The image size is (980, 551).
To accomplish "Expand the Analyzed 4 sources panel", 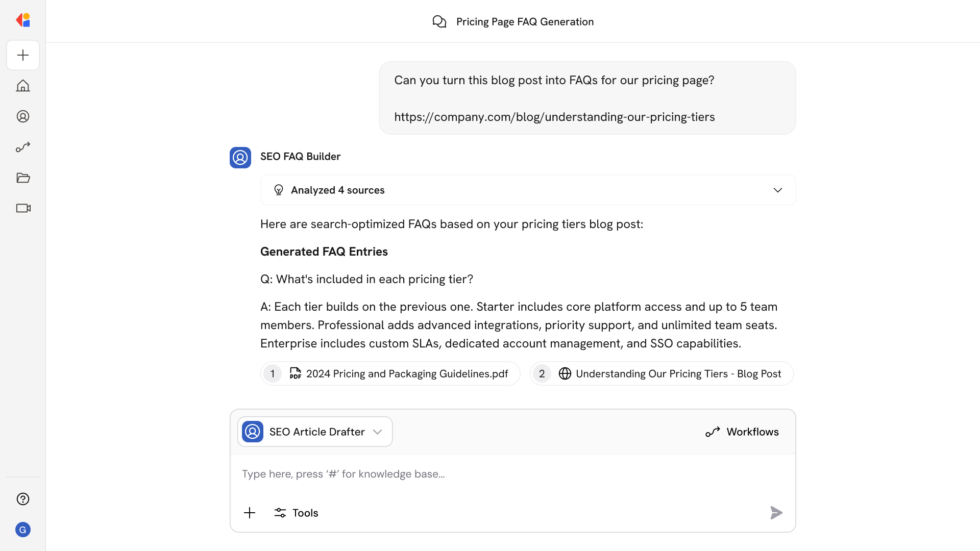I will pyautogui.click(x=777, y=190).
